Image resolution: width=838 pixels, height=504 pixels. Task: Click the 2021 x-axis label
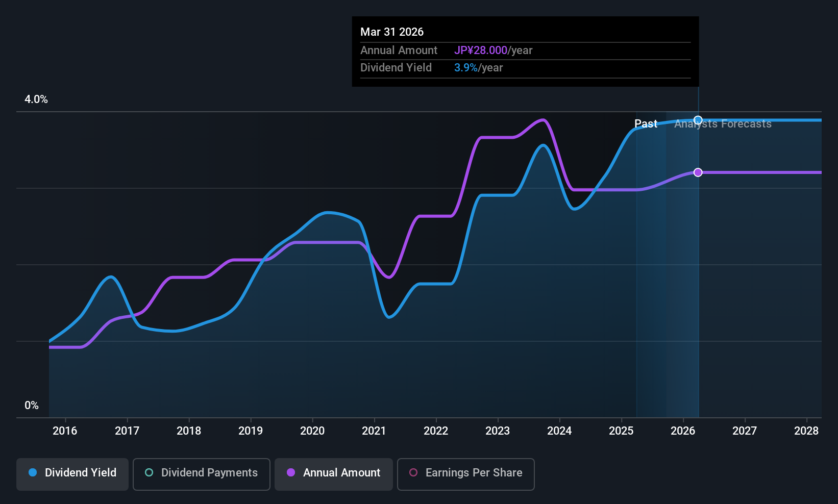click(374, 431)
